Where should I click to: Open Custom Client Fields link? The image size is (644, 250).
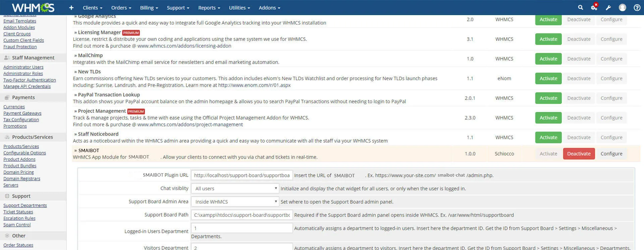[23, 40]
